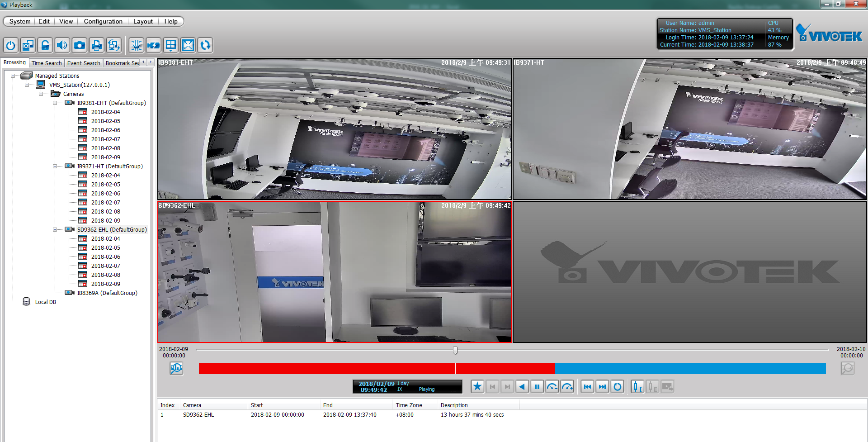The height and width of the screenshot is (442, 868).
Task: Open the View menu
Action: [66, 21]
